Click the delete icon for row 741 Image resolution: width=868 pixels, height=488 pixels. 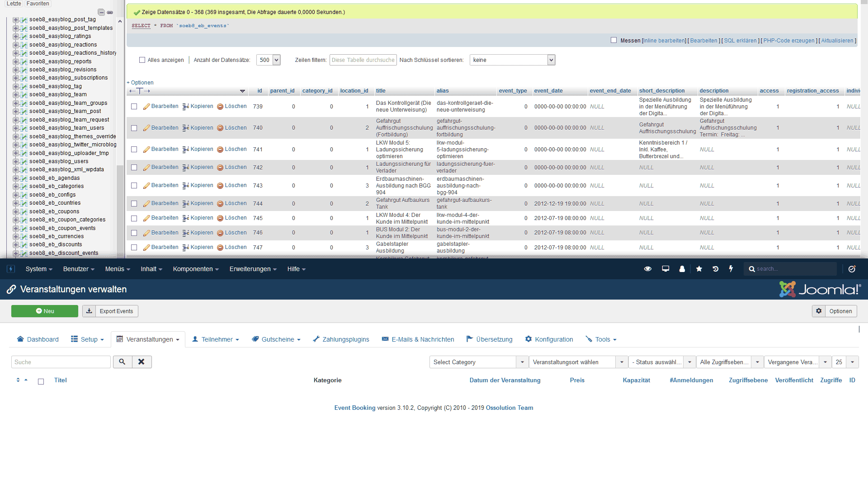point(220,150)
